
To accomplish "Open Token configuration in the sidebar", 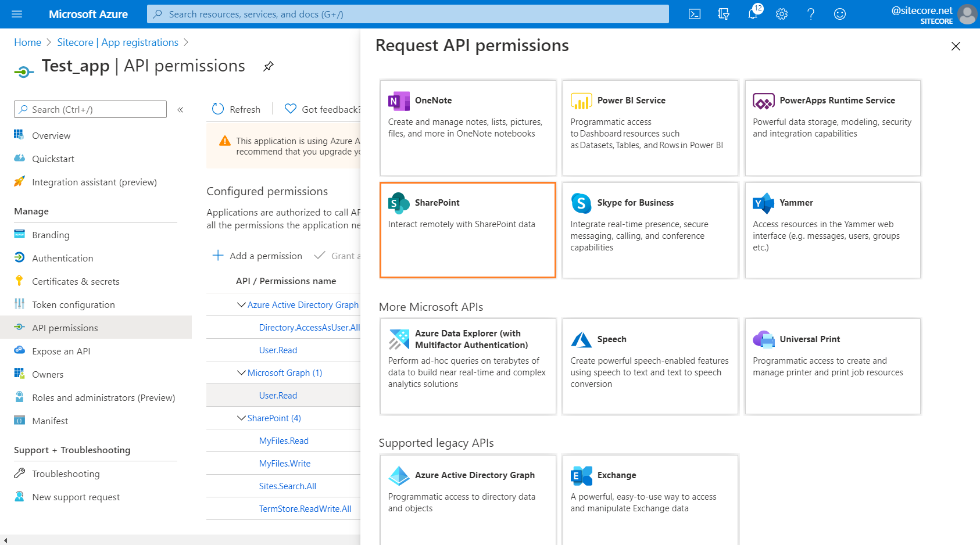I will [x=73, y=304].
